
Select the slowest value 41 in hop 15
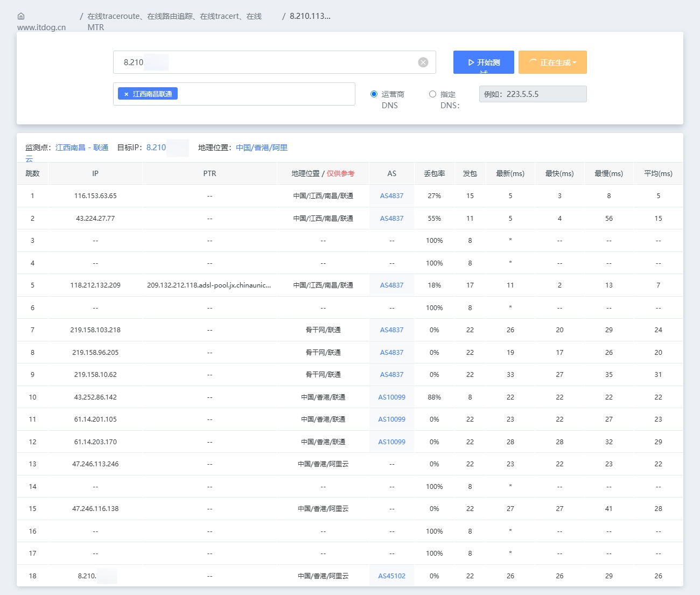tap(608, 509)
